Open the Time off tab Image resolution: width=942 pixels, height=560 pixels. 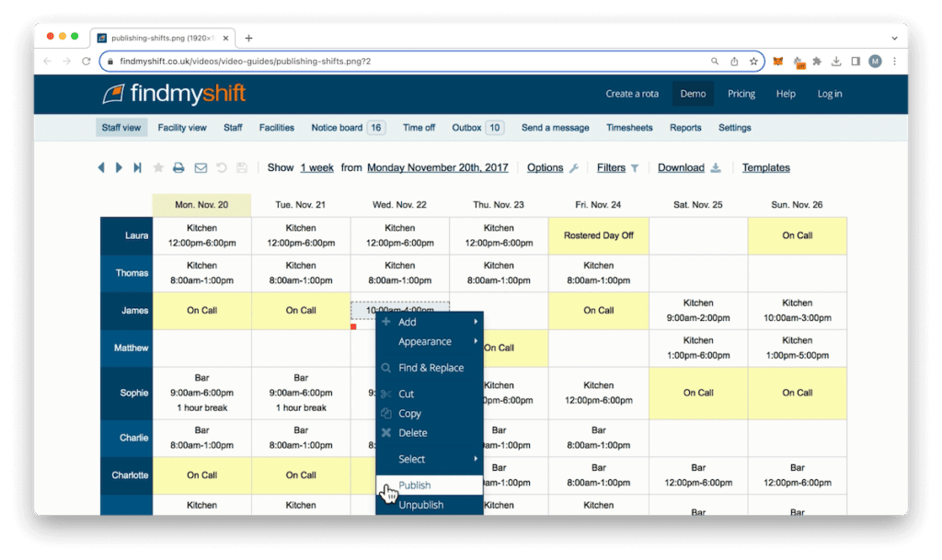(419, 127)
